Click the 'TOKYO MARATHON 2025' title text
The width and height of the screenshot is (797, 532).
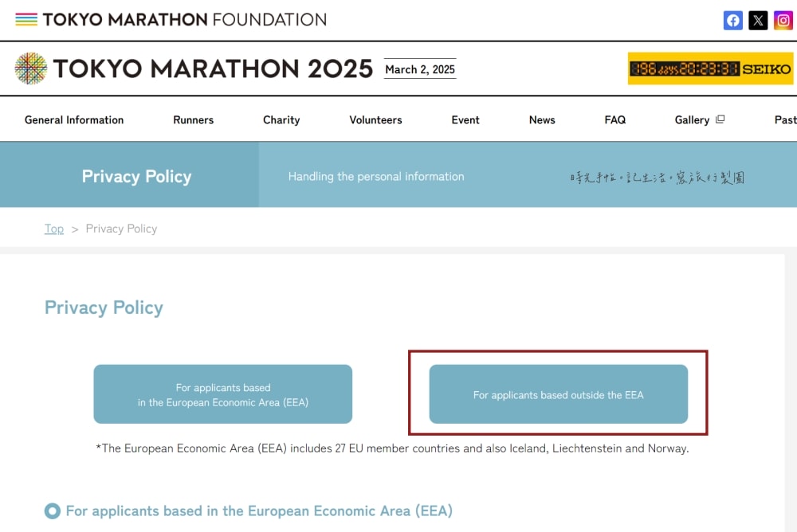213,68
